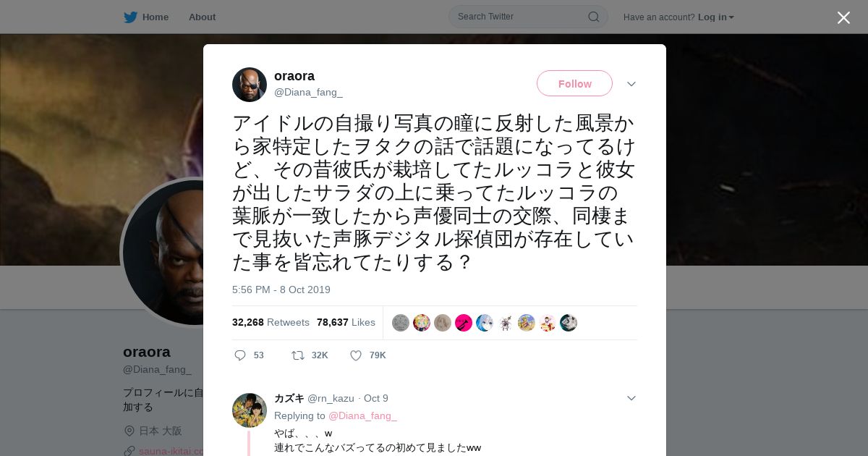
Task: Open oraora's profile avatar in tweet
Action: (x=250, y=85)
